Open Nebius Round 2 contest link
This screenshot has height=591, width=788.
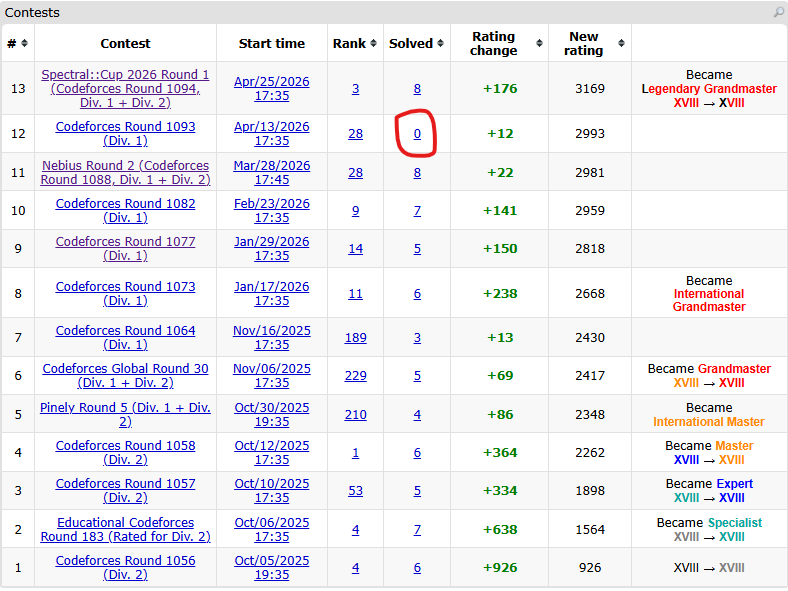[x=125, y=172]
